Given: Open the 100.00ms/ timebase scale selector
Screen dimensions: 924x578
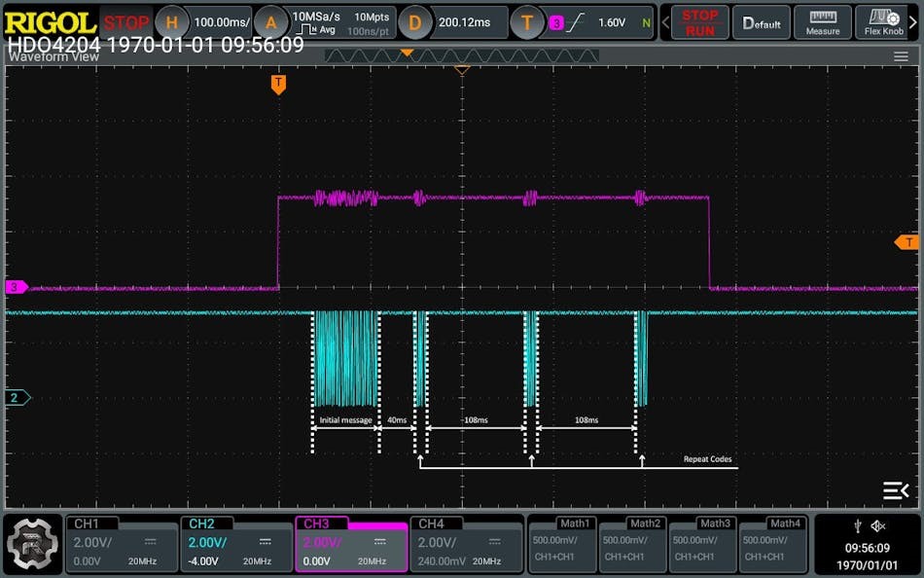Looking at the screenshot, I should (222, 22).
